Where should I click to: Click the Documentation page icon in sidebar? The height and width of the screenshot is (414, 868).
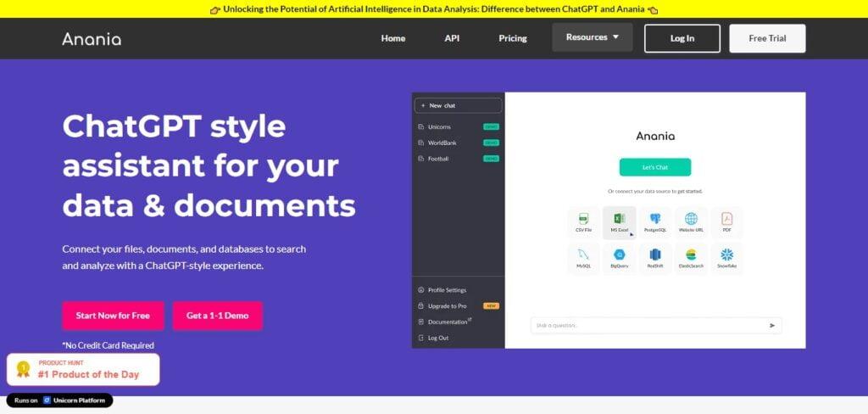click(420, 322)
